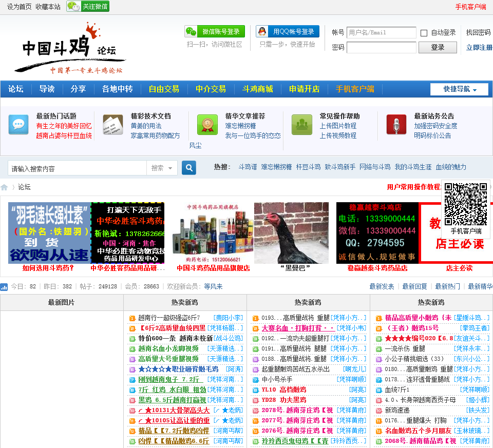Click the 设为首页 link
The height and width of the screenshot is (448, 493).
click(19, 7)
